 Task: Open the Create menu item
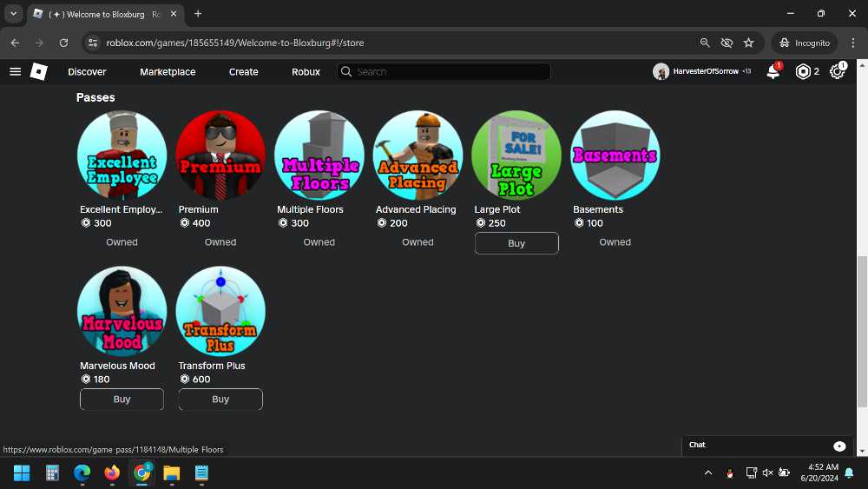pyautogui.click(x=244, y=72)
